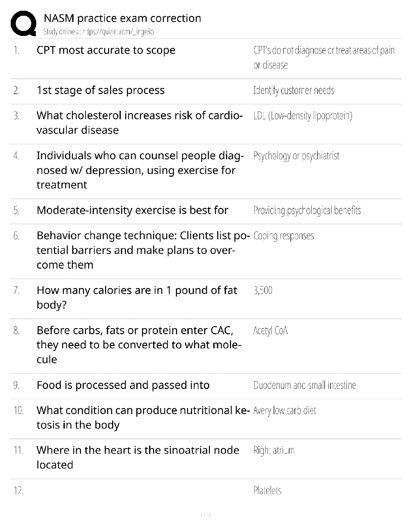Click the answer Identify customer needs
The width and height of the screenshot is (411, 532).
point(293,90)
